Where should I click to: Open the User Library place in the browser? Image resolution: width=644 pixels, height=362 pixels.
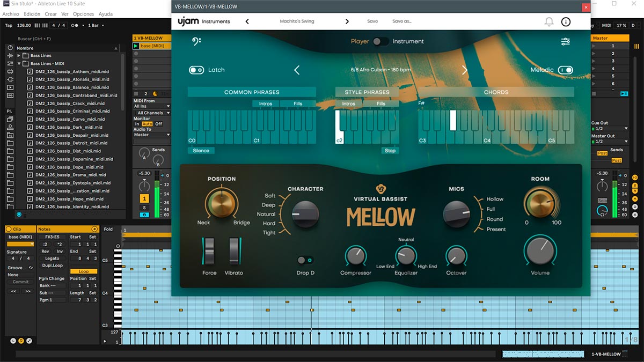point(10,128)
